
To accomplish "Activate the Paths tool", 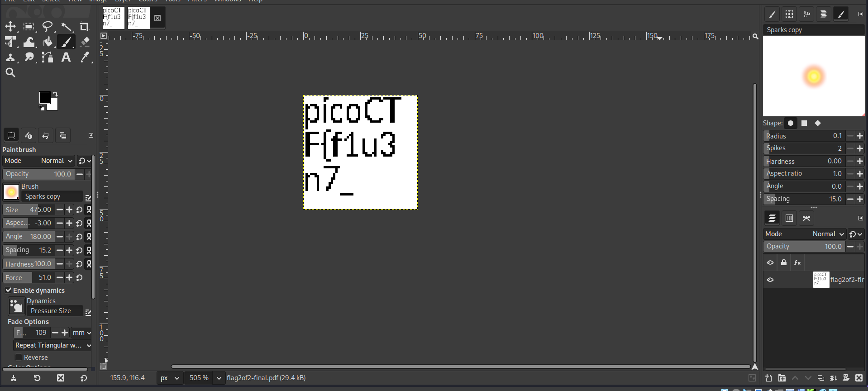I will (48, 57).
